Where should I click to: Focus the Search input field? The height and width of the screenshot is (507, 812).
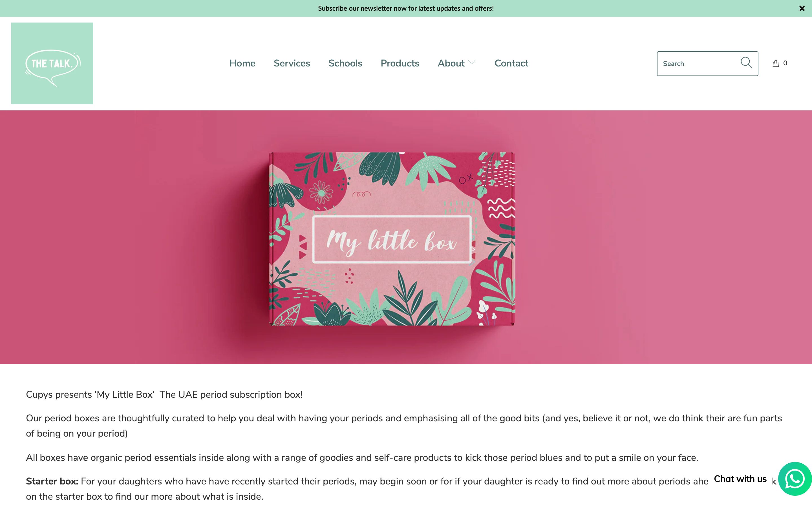tap(700, 64)
